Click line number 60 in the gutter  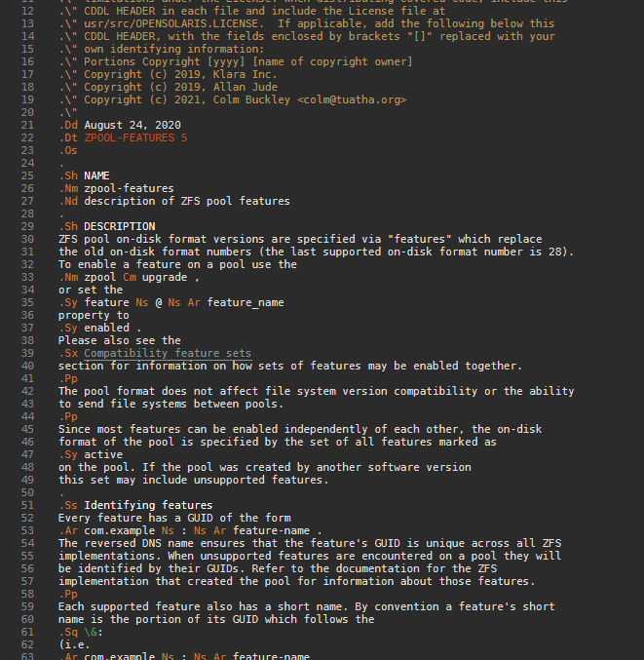tap(26, 619)
